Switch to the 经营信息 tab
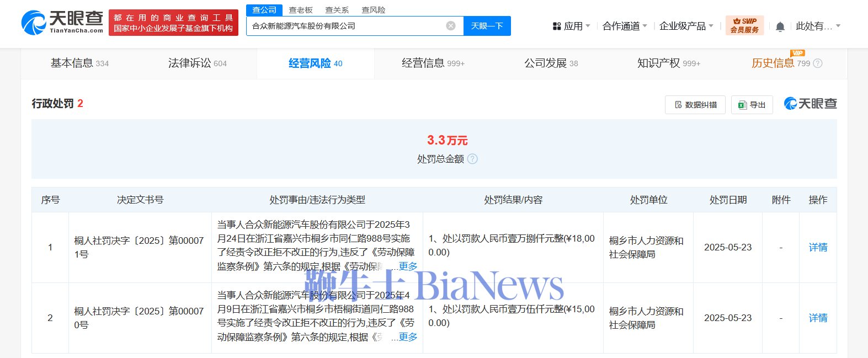868x358 pixels. pyautogui.click(x=433, y=63)
